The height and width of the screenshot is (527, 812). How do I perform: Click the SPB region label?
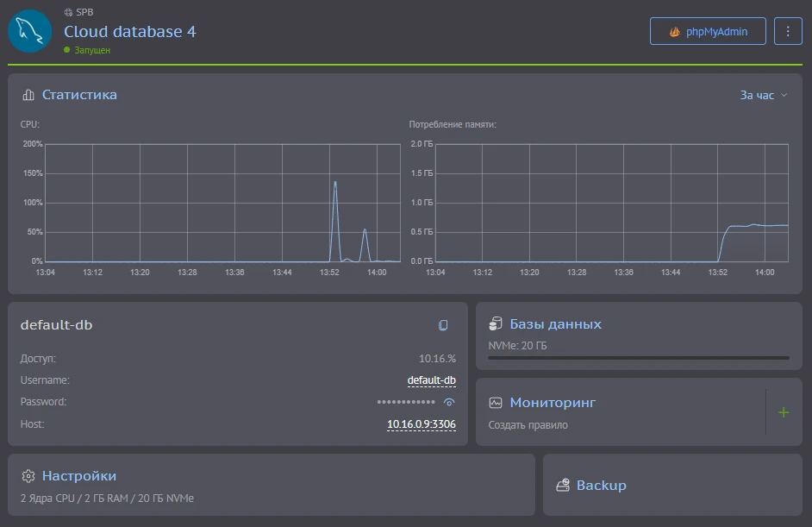tap(84, 12)
